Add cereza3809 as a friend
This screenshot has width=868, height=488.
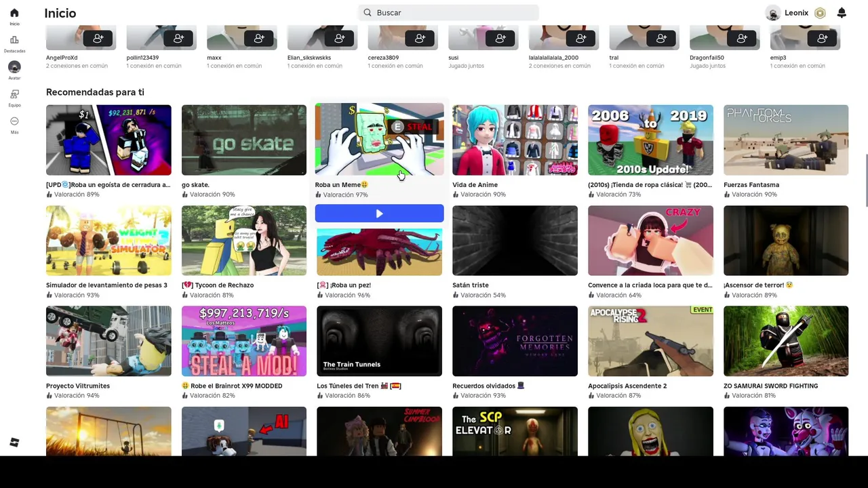pos(420,39)
